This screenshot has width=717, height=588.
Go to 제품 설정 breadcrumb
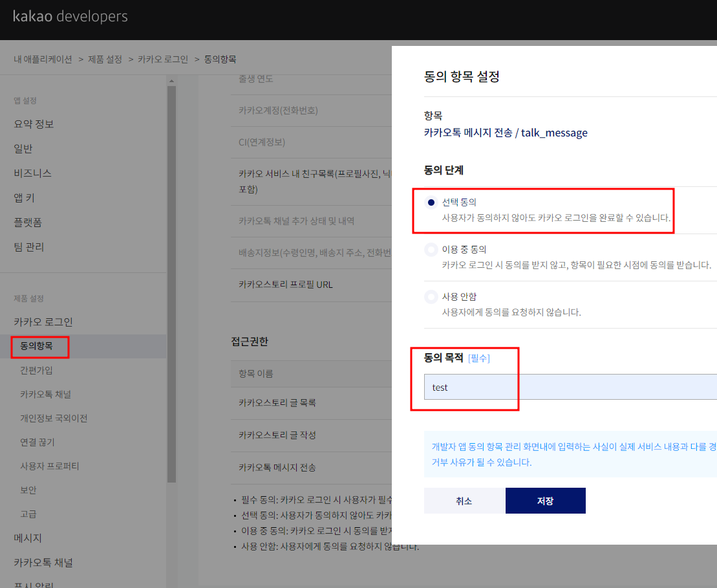(105, 60)
